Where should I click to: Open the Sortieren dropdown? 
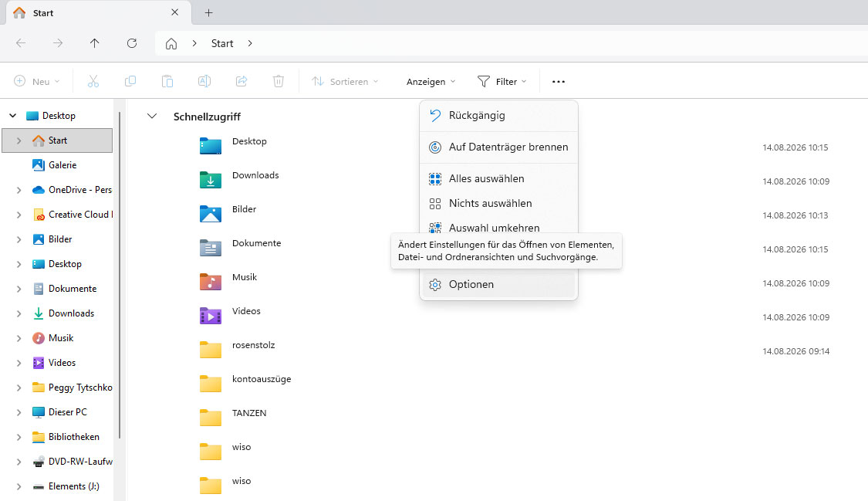click(345, 81)
